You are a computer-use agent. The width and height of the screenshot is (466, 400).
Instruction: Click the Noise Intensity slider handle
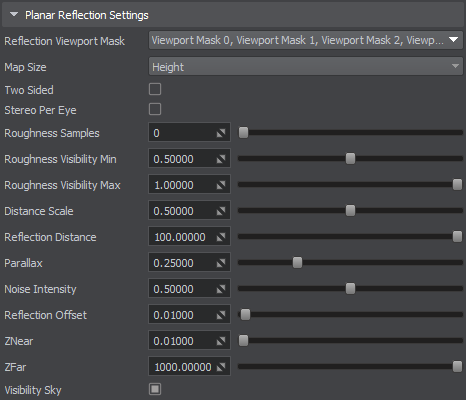(x=350, y=289)
